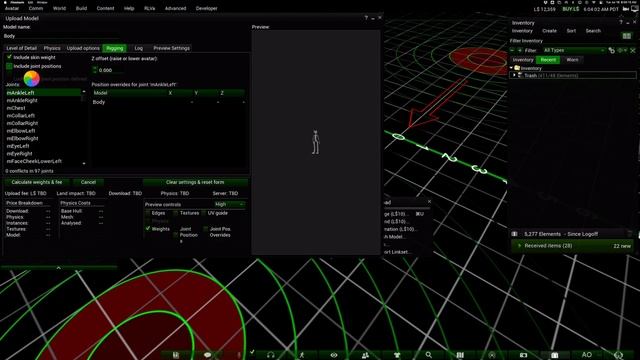Image resolution: width=640 pixels, height=360 pixels.
Task: Enable Joint Pos. Overrides checkbox
Action: [x=205, y=229]
